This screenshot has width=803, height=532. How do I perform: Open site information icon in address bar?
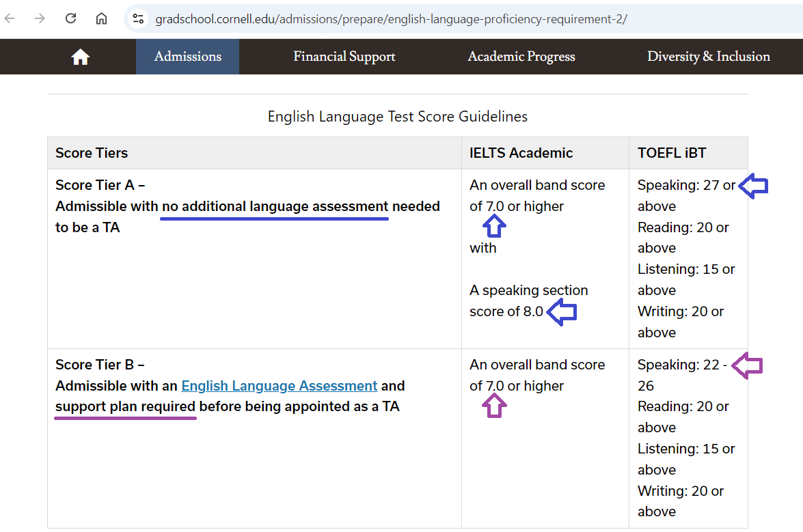click(138, 19)
